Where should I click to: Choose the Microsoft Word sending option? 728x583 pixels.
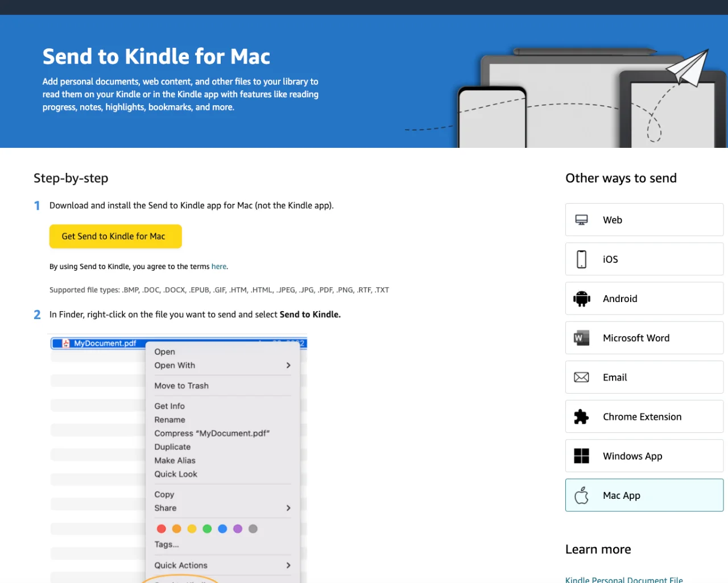(644, 338)
